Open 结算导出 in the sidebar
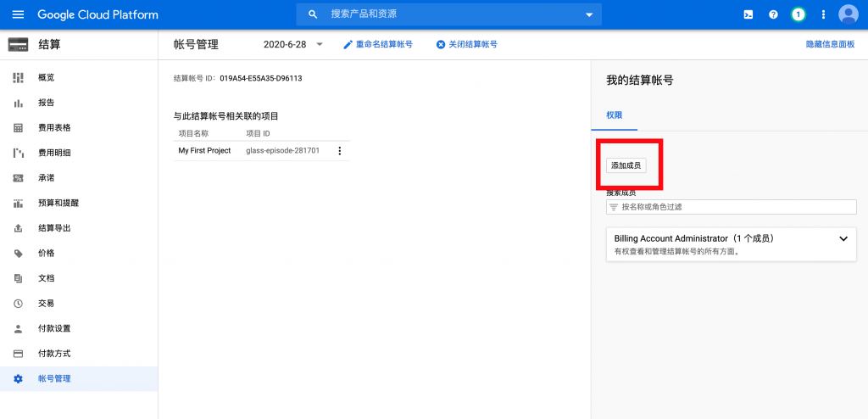Screen dimensions: 868x419 (x=79, y=228)
